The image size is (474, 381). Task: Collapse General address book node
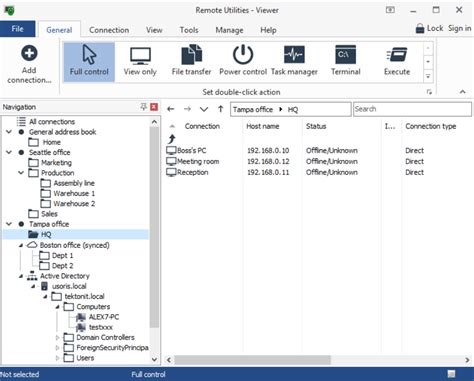coord(9,132)
